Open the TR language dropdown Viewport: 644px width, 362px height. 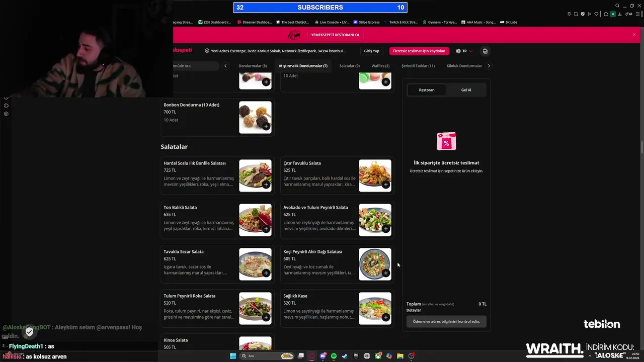click(464, 51)
